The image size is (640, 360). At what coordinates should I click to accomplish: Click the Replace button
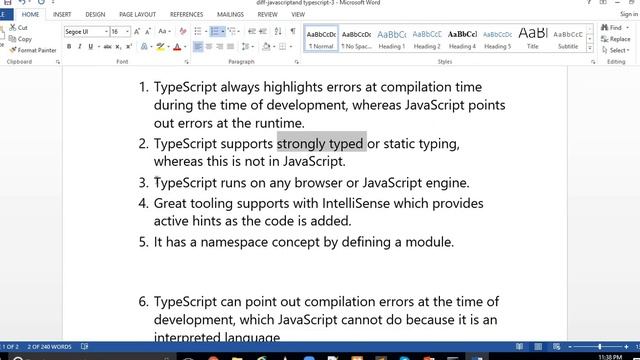616,39
